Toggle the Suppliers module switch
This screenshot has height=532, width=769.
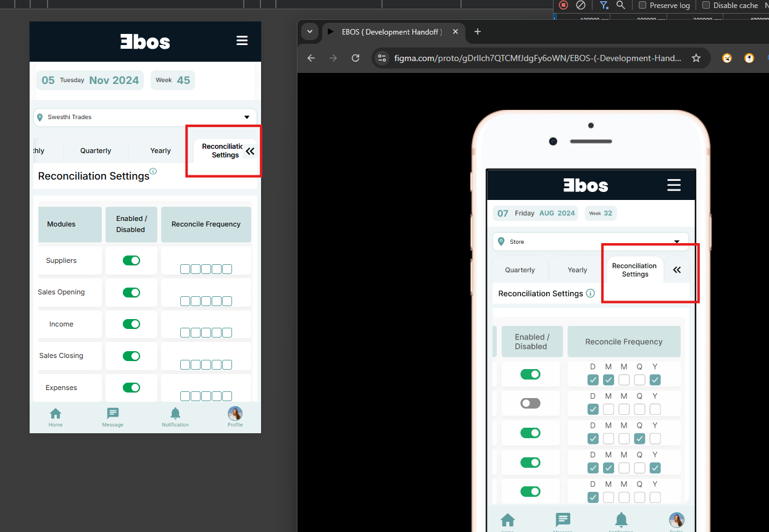131,260
